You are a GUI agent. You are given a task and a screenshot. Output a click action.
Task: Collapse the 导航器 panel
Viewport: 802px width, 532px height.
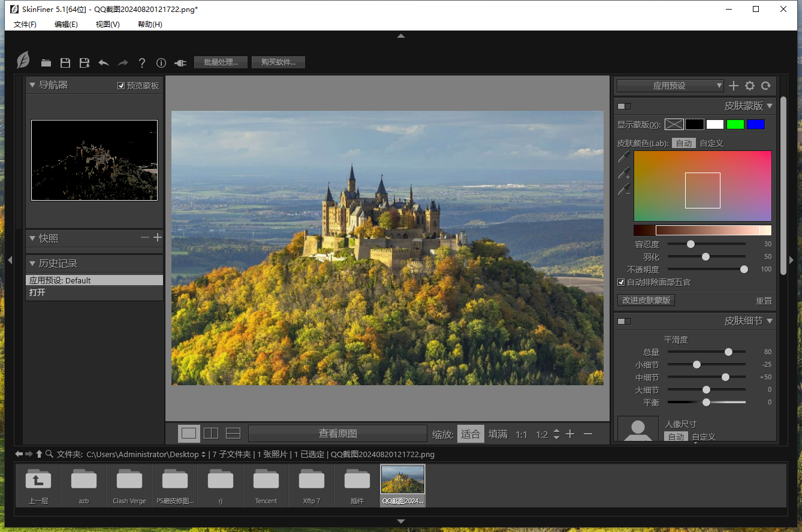[32, 85]
